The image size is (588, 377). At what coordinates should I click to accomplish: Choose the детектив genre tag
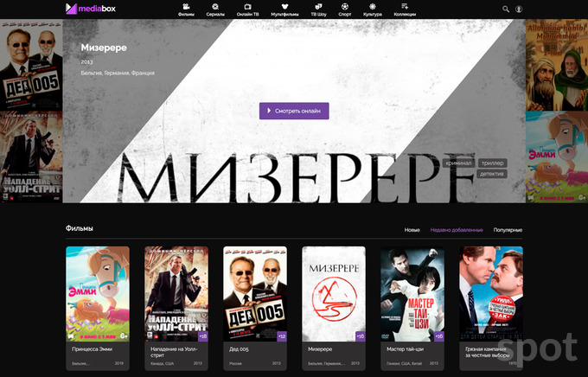coord(491,174)
